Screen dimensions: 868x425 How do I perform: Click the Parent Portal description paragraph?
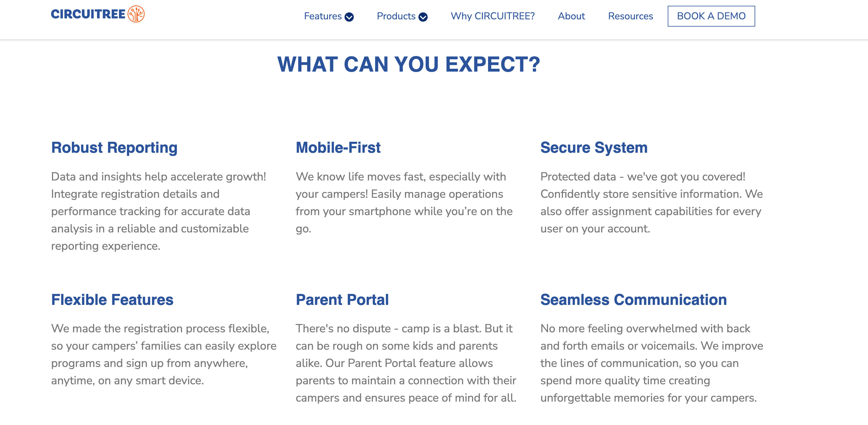[x=406, y=363]
